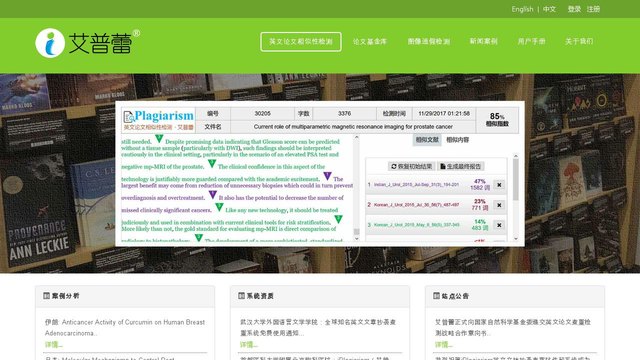The height and width of the screenshot is (360, 640).
Task: Switch the site language to 中文
Action: [549, 9]
